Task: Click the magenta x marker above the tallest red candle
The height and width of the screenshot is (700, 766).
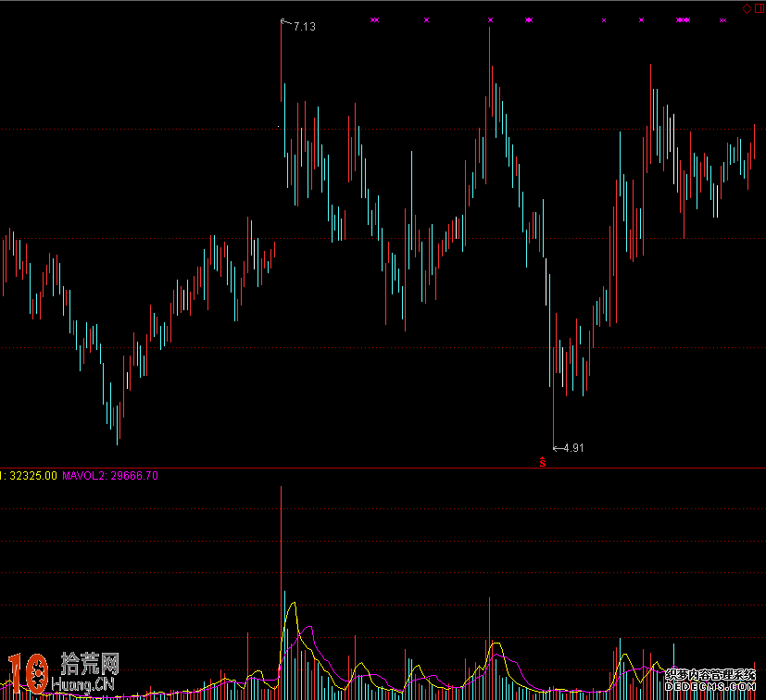Action: pyautogui.click(x=490, y=19)
